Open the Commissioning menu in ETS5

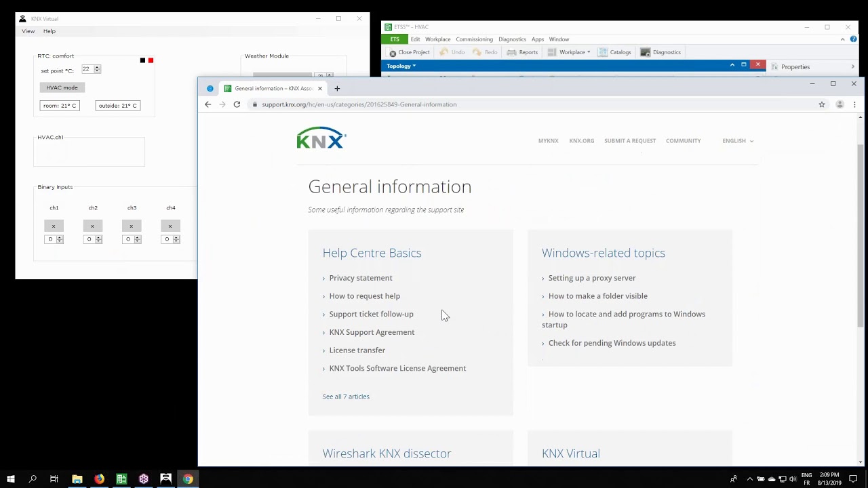(474, 39)
